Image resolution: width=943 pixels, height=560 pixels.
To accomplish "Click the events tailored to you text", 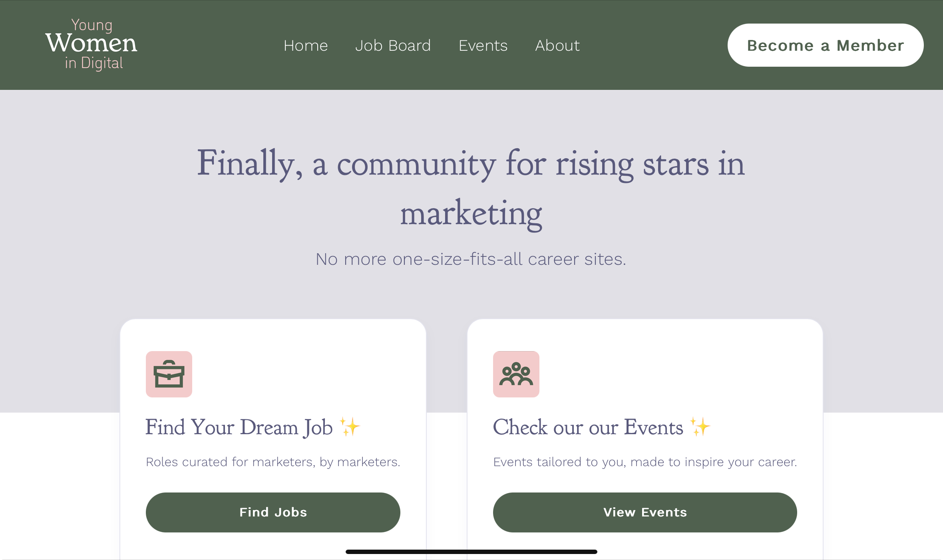I will (645, 462).
